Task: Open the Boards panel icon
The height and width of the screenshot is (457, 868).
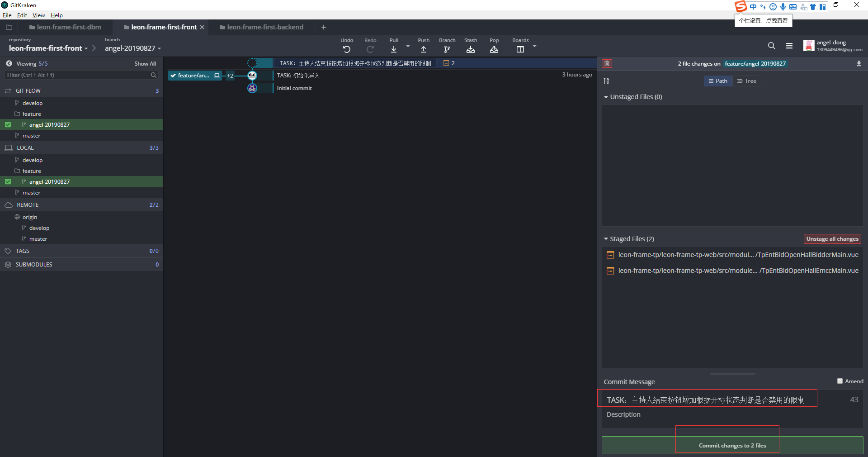Action: coord(520,49)
